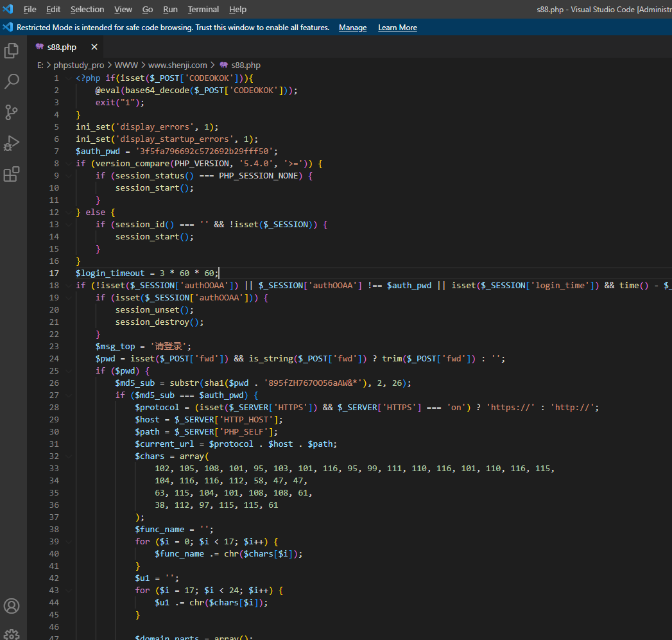Screen dimensions: 672x640
Task: Open the Search view in activity bar
Action: point(12,82)
